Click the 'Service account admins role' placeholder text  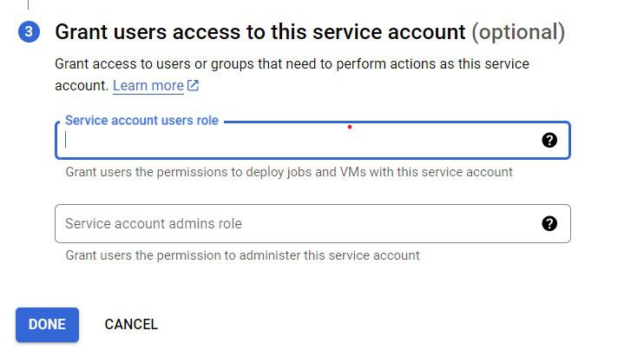tap(154, 223)
